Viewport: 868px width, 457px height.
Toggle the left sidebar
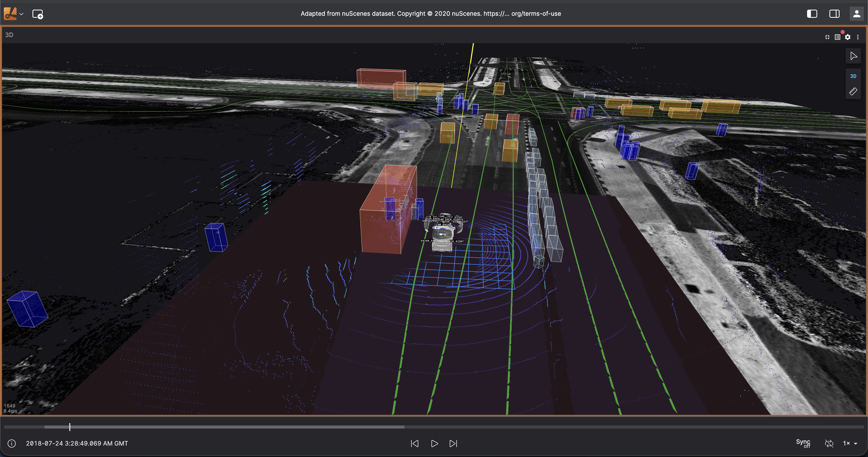tap(812, 14)
